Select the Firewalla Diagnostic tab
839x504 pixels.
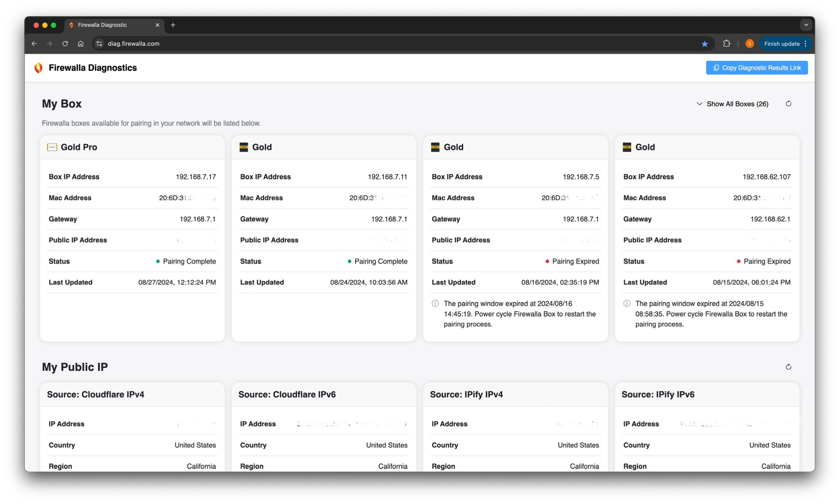[114, 25]
